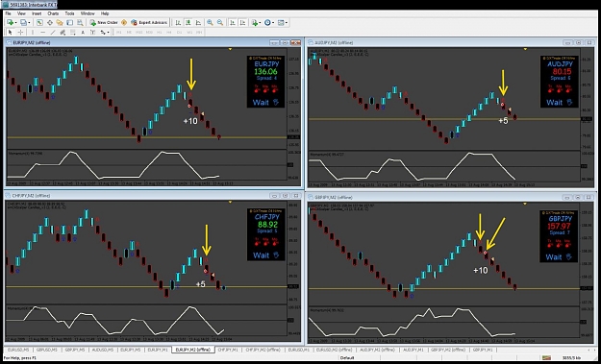
Task: Open the Insert menu
Action: tap(37, 13)
